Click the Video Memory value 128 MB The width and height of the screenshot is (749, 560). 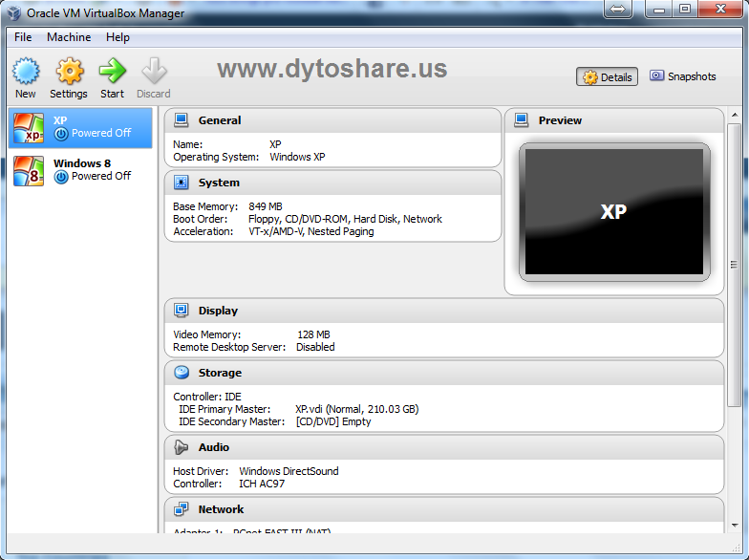point(313,334)
